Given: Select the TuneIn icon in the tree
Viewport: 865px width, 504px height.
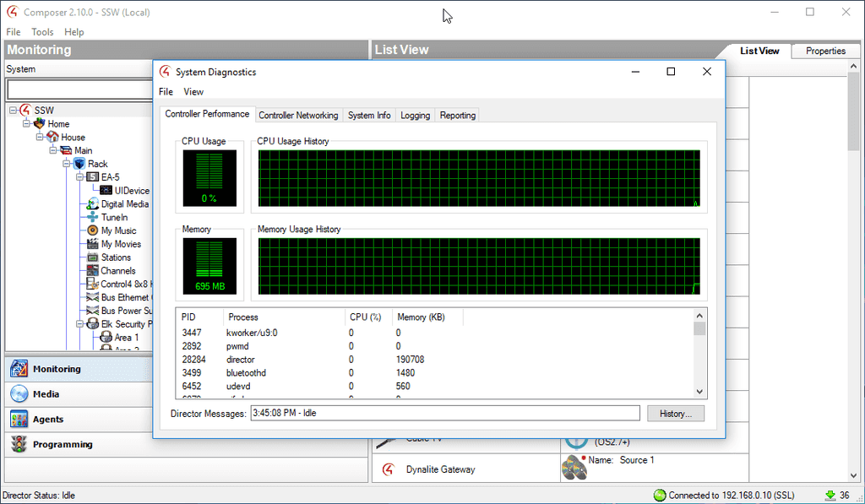Looking at the screenshot, I should 93,217.
